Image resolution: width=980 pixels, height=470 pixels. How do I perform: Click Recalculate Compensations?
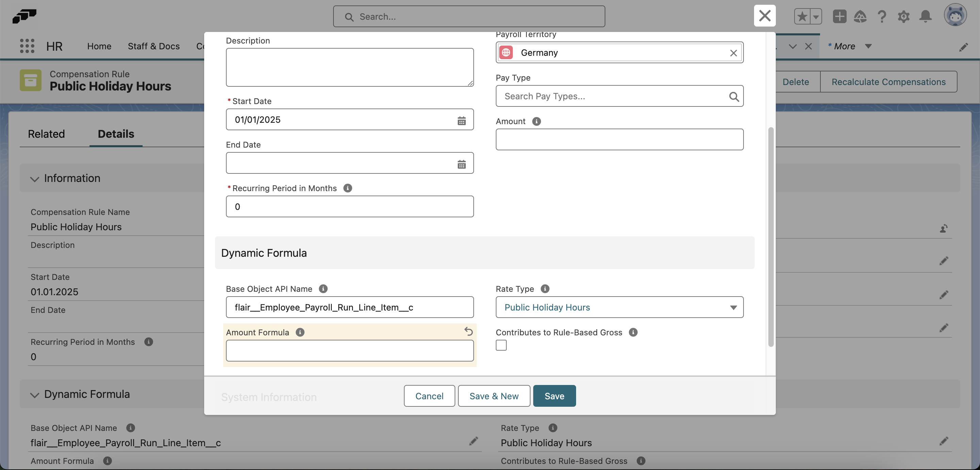click(889, 82)
